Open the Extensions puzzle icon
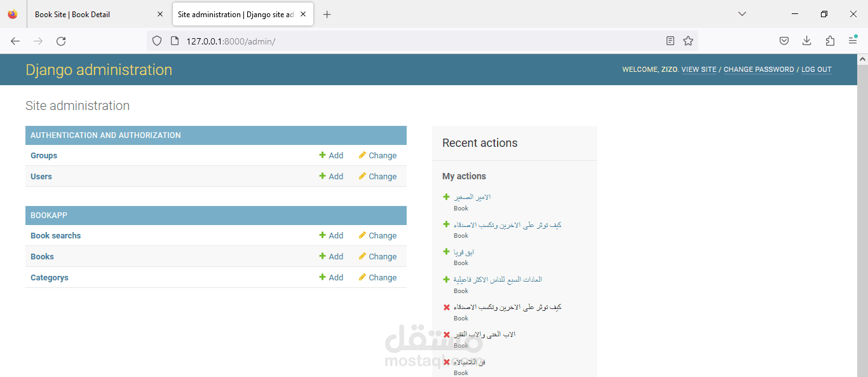This screenshot has height=377, width=868. point(830,41)
